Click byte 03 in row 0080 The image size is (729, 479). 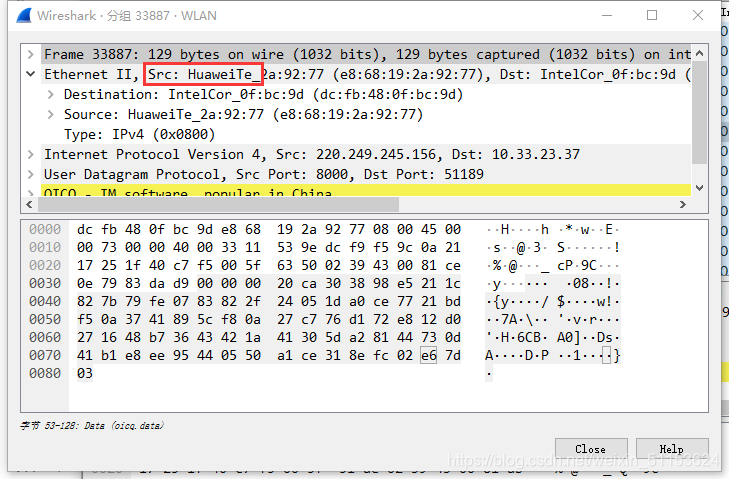coord(85,373)
